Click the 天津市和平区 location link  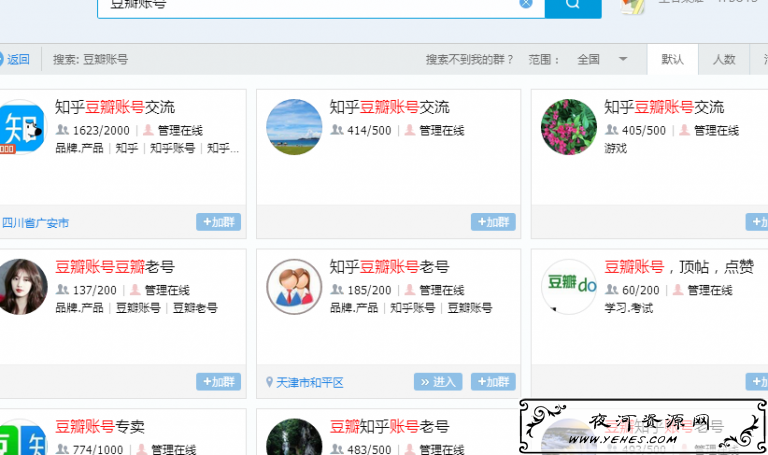click(x=310, y=383)
